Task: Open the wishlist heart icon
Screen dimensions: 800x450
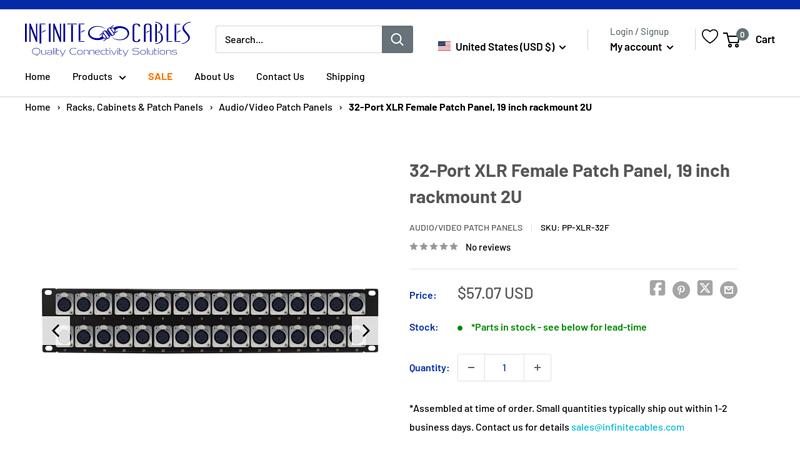Action: [709, 37]
